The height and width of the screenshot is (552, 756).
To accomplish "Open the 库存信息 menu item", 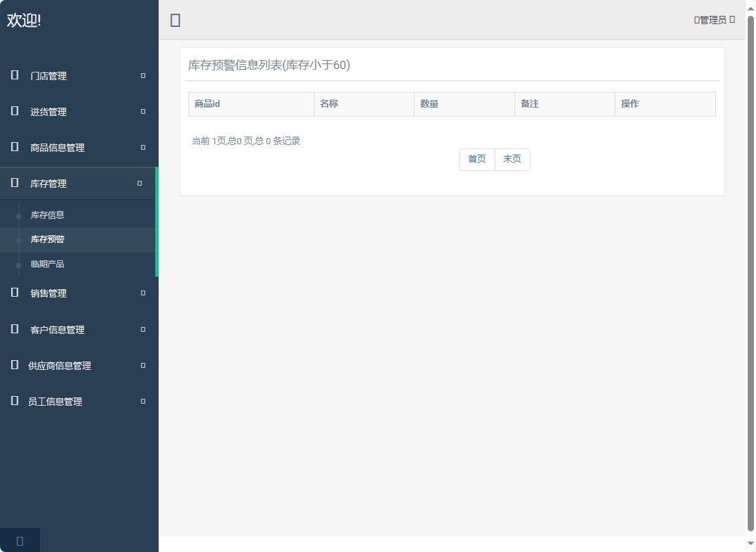I will pyautogui.click(x=47, y=215).
